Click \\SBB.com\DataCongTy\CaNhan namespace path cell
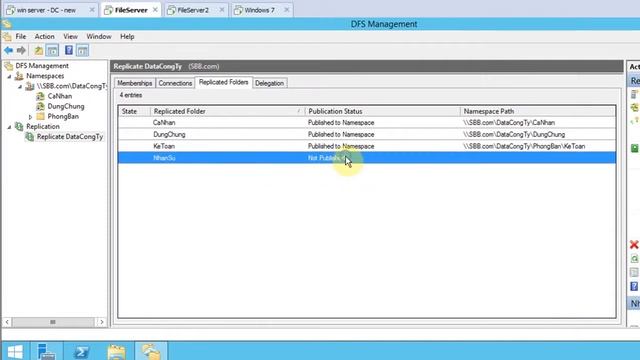The image size is (640, 360). 509,122
